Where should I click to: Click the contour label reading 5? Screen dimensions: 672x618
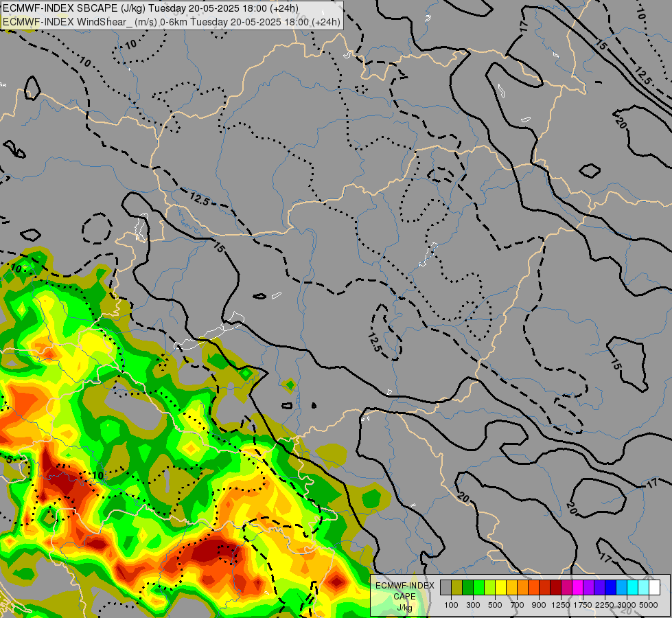coord(10,459)
